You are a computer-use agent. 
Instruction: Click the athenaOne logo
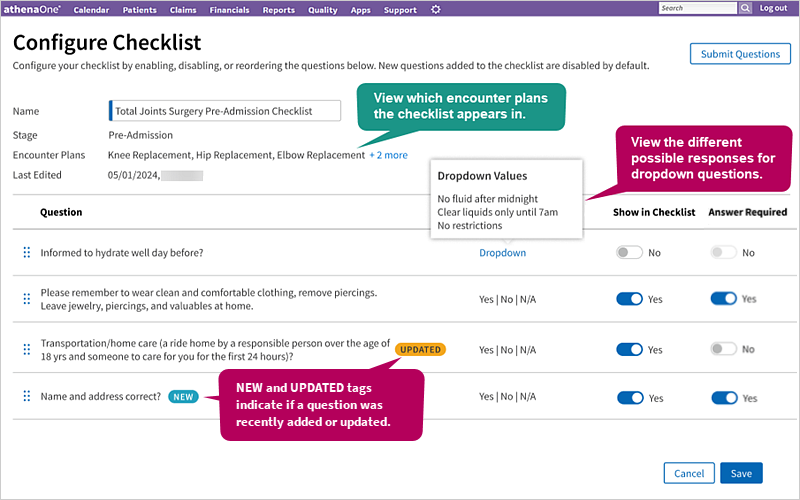click(32, 9)
